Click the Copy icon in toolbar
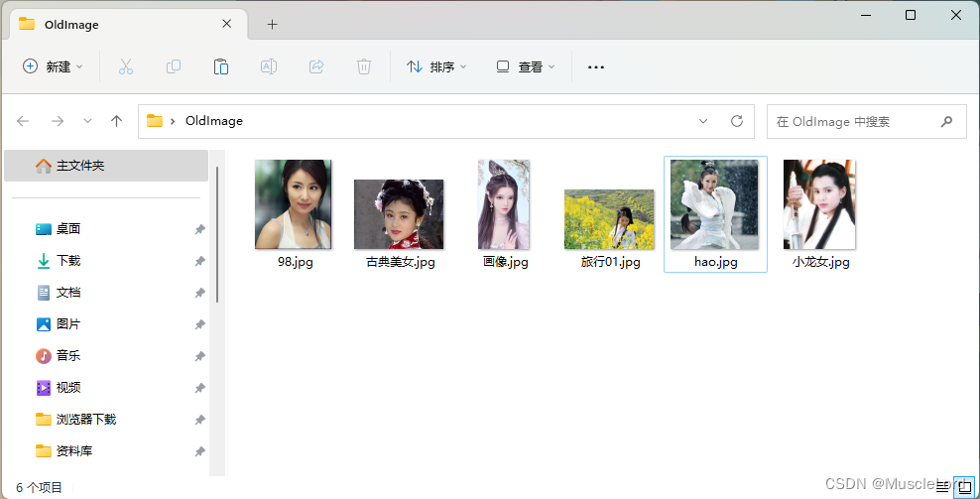This screenshot has height=499, width=980. [x=174, y=66]
